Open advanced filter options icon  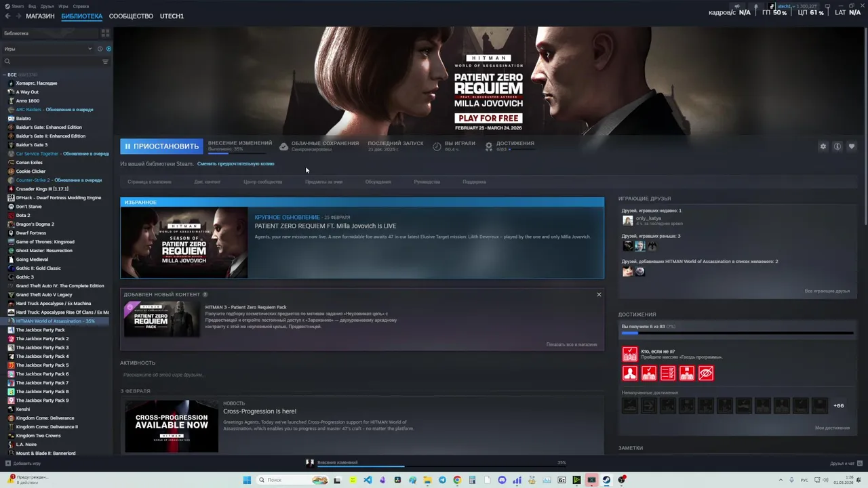point(105,62)
